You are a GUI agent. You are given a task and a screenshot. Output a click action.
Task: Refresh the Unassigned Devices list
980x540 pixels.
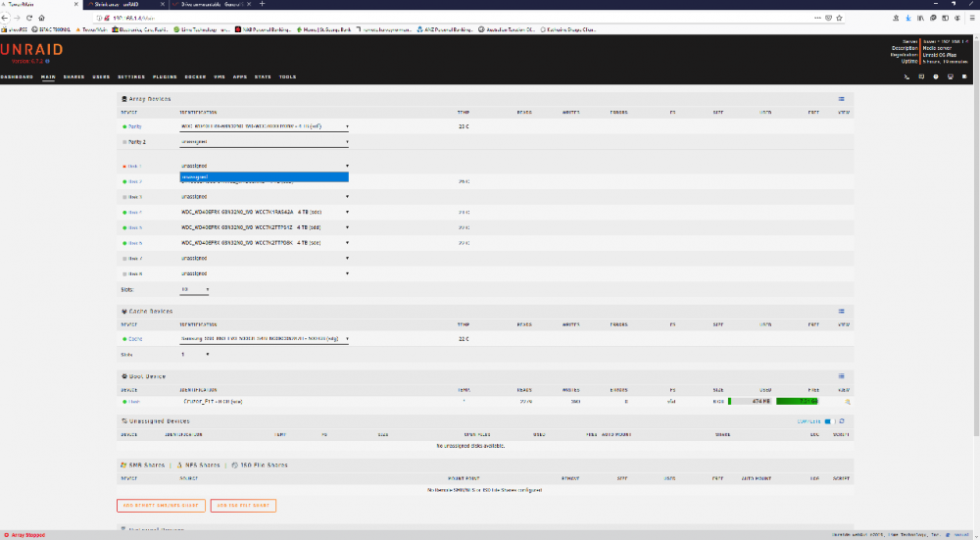click(x=842, y=421)
